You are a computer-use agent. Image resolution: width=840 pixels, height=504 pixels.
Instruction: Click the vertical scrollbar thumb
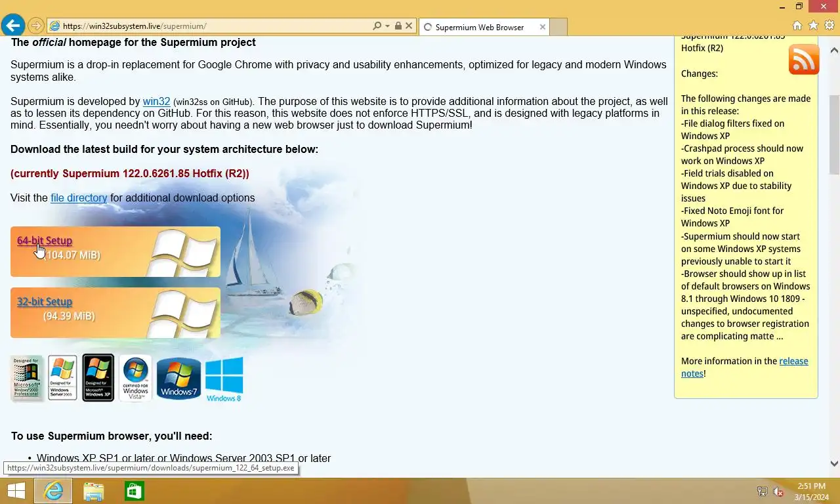(x=834, y=134)
